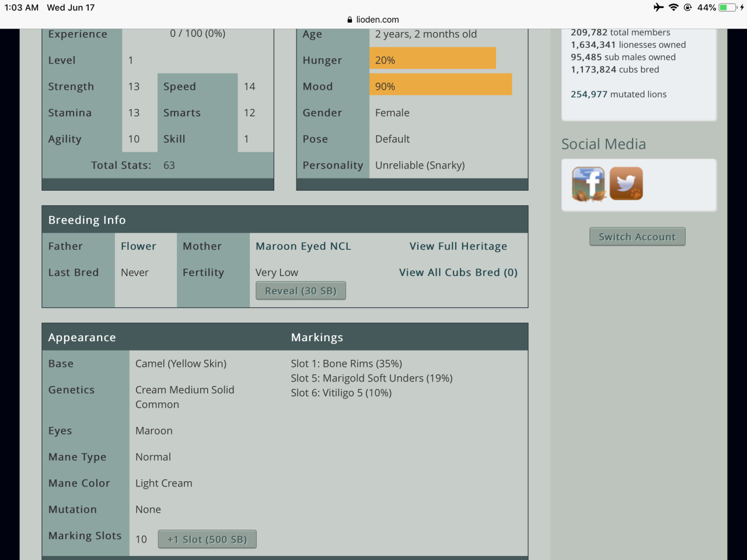The height and width of the screenshot is (560, 747).
Task: Open View Full Heritage link
Action: click(458, 246)
